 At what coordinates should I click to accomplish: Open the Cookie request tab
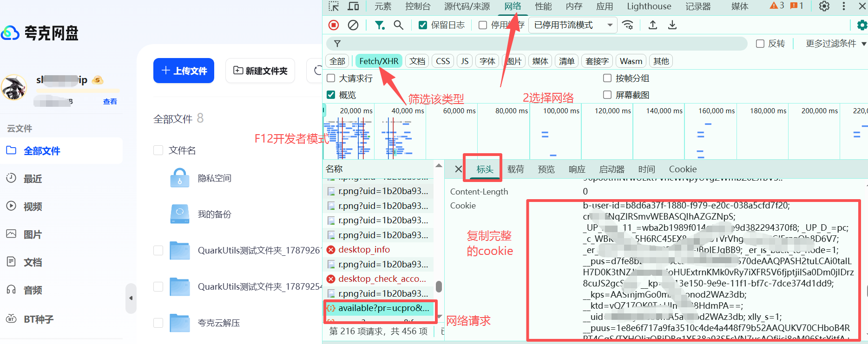click(683, 169)
